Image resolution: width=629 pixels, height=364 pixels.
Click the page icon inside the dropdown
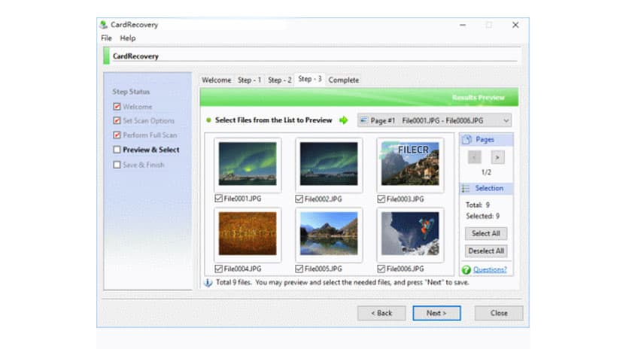pos(364,120)
